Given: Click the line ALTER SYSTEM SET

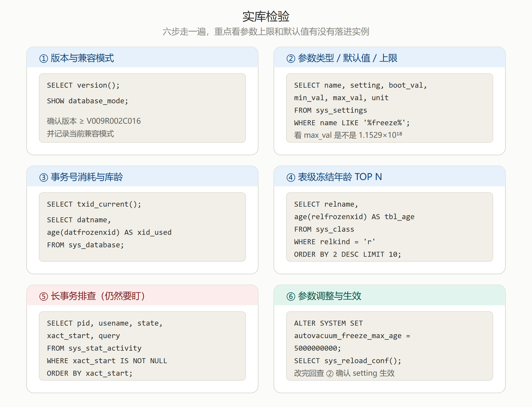Looking at the screenshot, I should [328, 323].
